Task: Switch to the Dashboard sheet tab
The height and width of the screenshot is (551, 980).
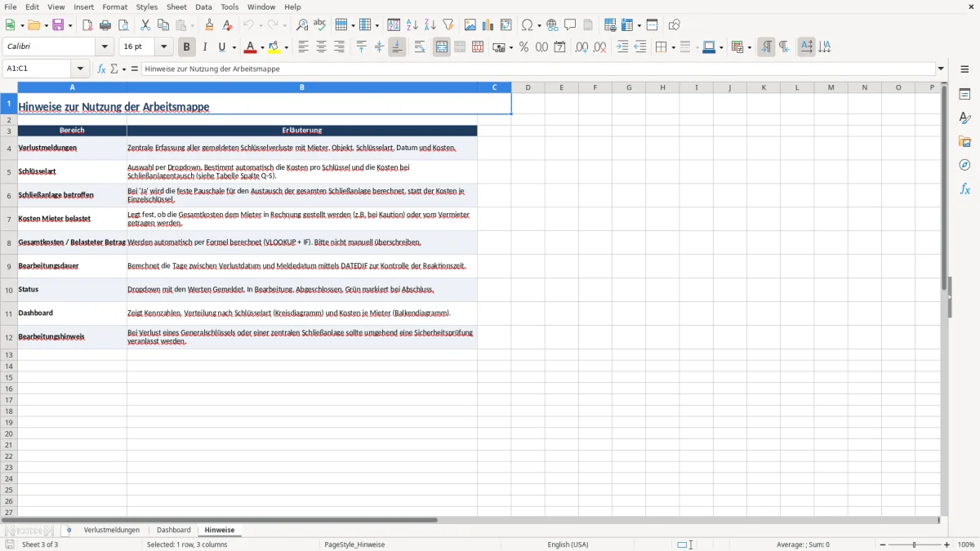Action: [x=174, y=530]
